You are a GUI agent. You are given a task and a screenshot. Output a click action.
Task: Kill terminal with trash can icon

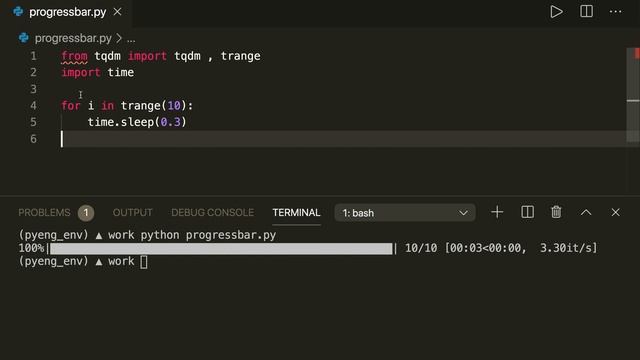556,212
